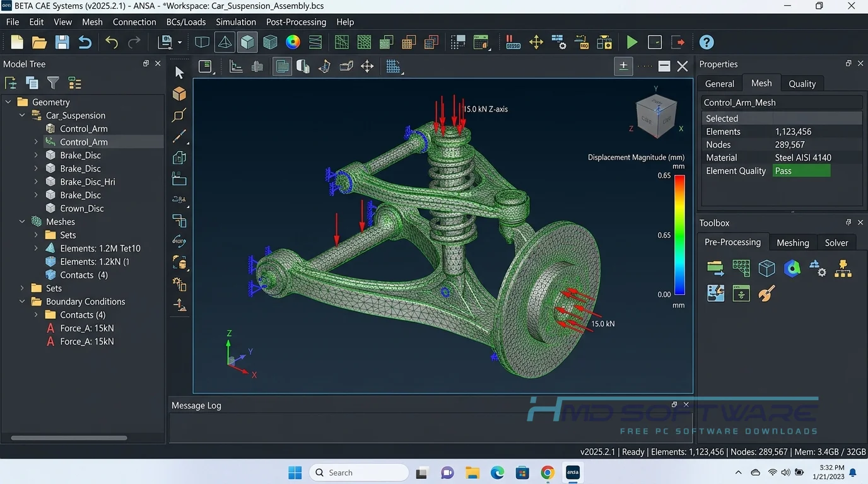Click the add-branch icon in Model Tree
This screenshot has width=868, height=484.
pyautogui.click(x=11, y=83)
